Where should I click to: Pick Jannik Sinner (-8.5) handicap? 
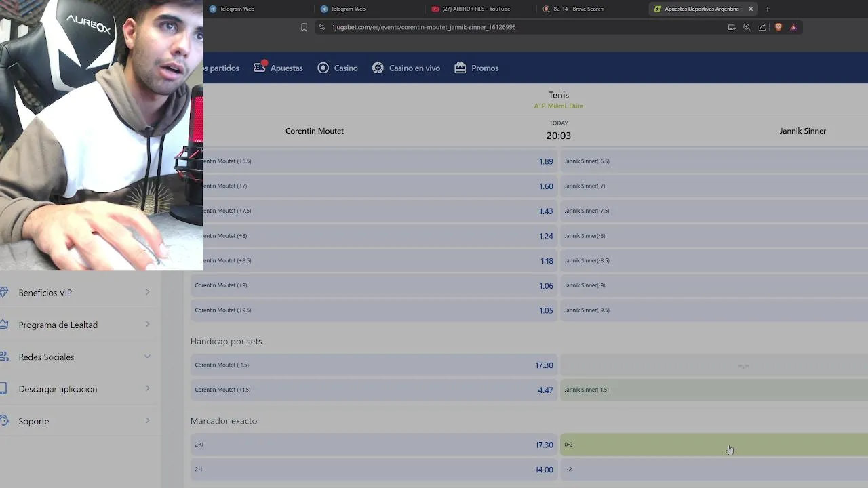pos(714,260)
